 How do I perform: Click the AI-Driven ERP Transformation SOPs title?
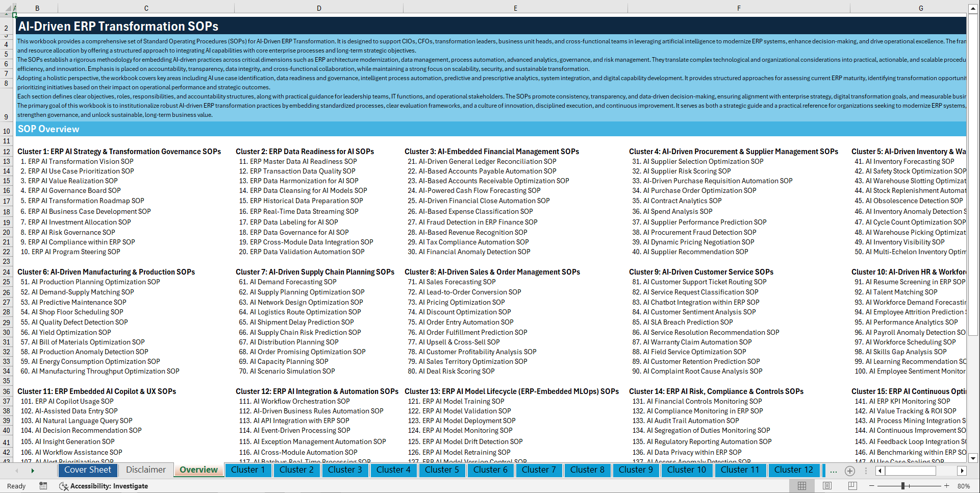pos(118,26)
